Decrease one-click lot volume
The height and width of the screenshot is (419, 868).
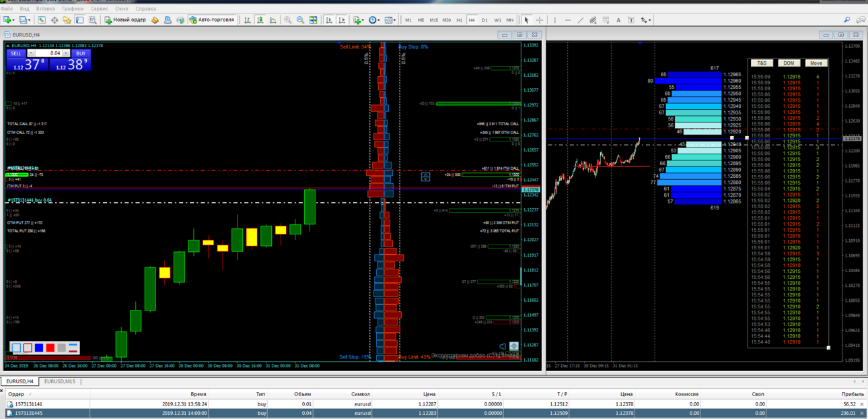(x=31, y=53)
